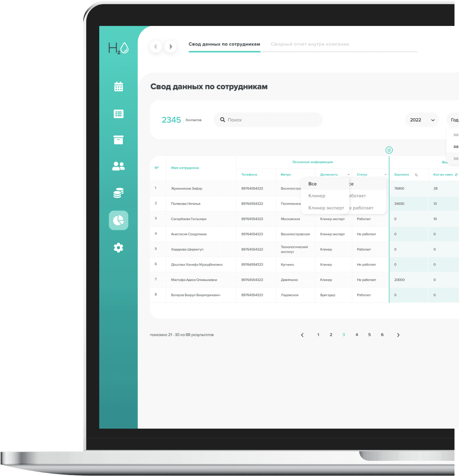This screenshot has width=459, height=476.
Task: Select employee Хидирова Ширингул
Action: [187, 249]
